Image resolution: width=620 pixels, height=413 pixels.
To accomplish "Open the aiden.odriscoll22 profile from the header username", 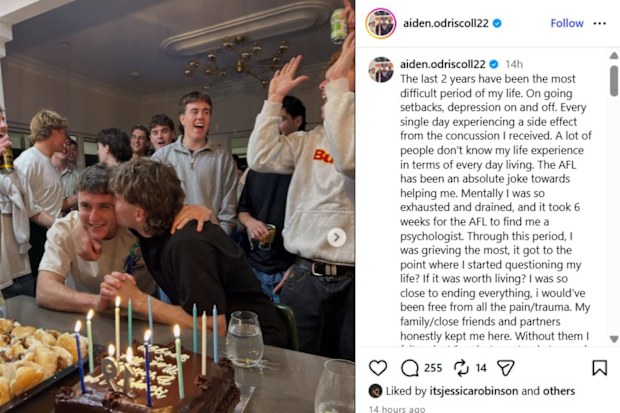I will pyautogui.click(x=446, y=23).
